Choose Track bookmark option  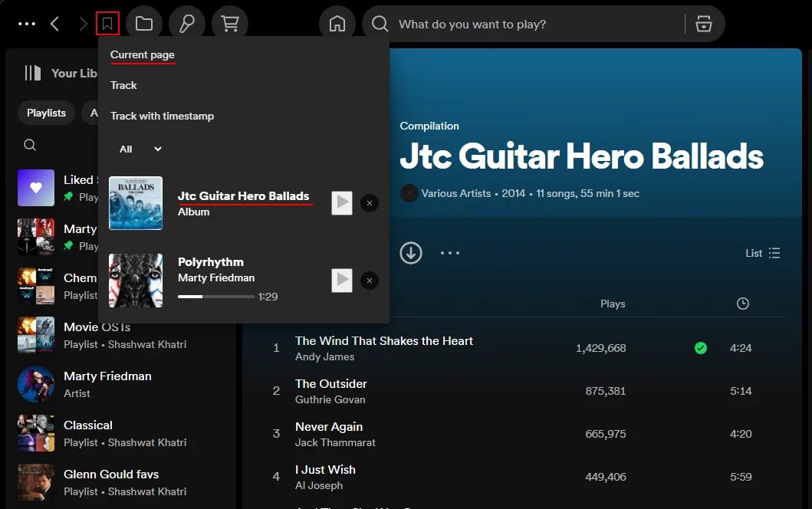123,85
